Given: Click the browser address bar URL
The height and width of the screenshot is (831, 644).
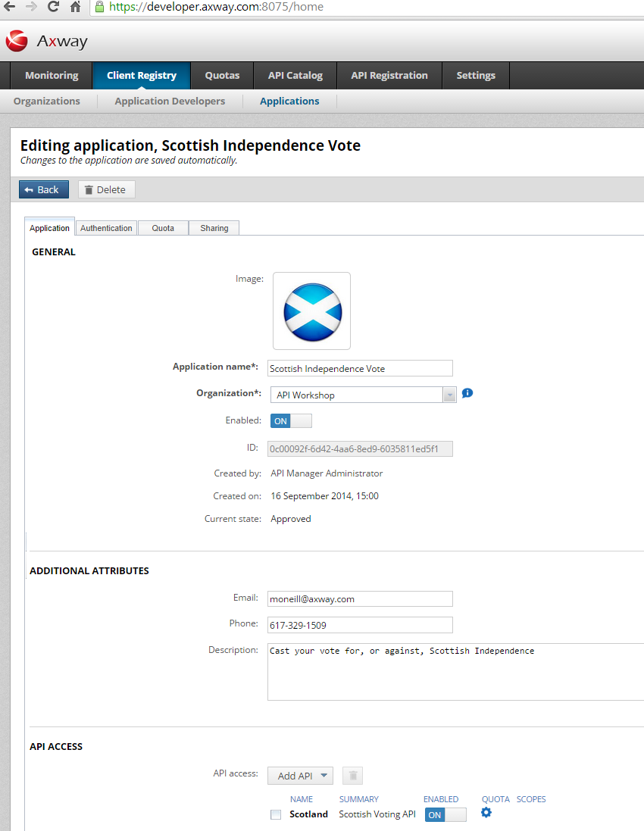Looking at the screenshot, I should pyautogui.click(x=216, y=6).
